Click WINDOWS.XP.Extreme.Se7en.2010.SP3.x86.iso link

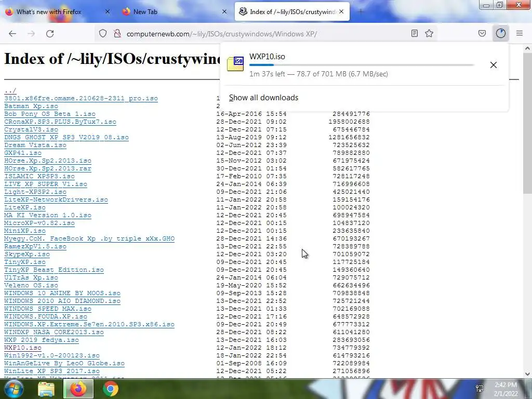point(89,324)
